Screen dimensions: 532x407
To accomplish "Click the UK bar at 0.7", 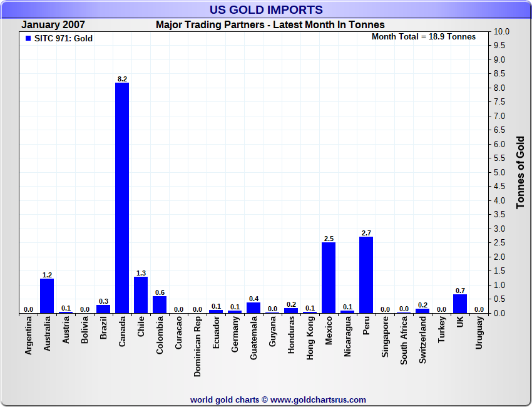I will pyautogui.click(x=460, y=304).
